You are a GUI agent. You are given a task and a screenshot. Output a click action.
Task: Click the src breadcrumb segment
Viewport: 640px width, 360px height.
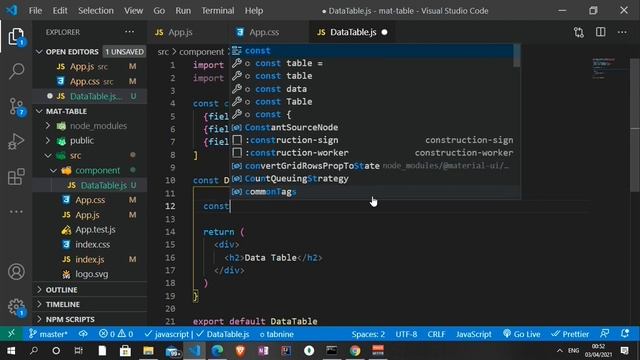163,52
